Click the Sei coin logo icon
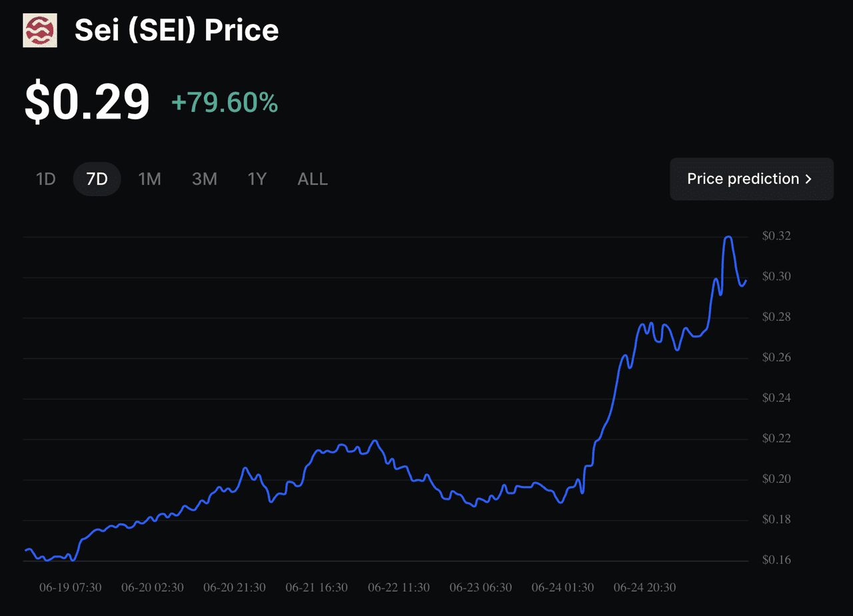This screenshot has height=616, width=853. tap(40, 31)
